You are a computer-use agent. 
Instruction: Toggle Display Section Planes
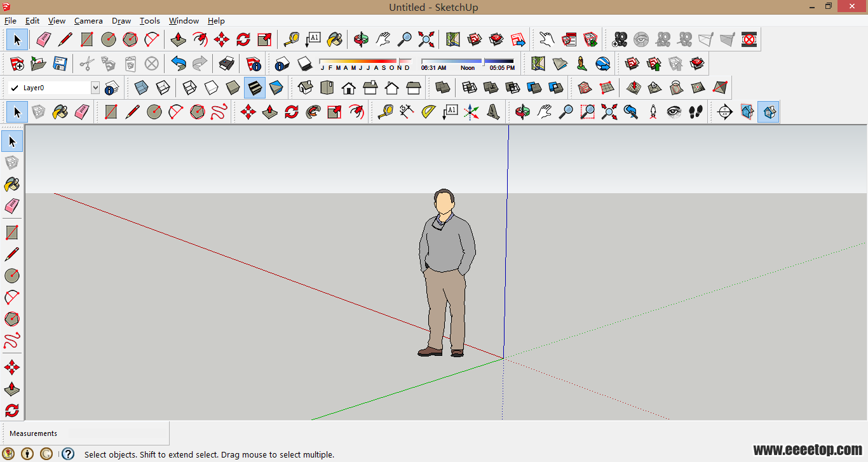tap(747, 112)
